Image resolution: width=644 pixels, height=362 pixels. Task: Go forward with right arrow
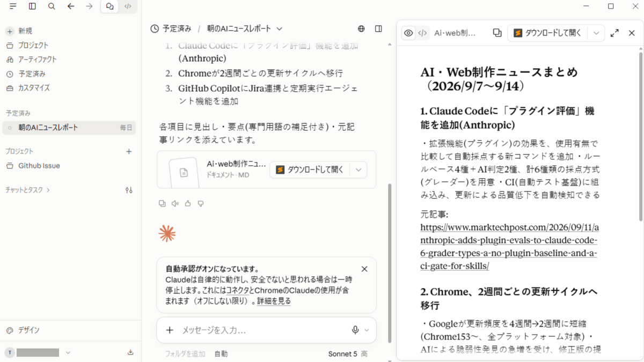90,6
